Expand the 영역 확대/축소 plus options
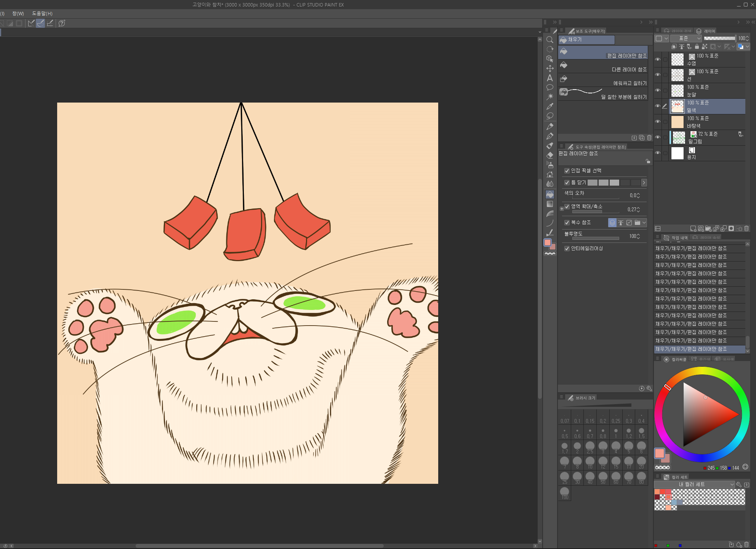The height and width of the screenshot is (549, 756). pos(562,209)
